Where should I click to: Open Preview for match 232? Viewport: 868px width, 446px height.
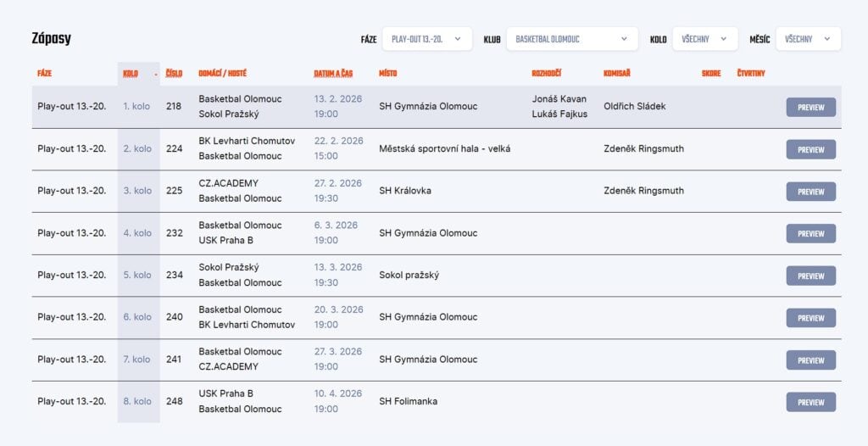pos(810,233)
